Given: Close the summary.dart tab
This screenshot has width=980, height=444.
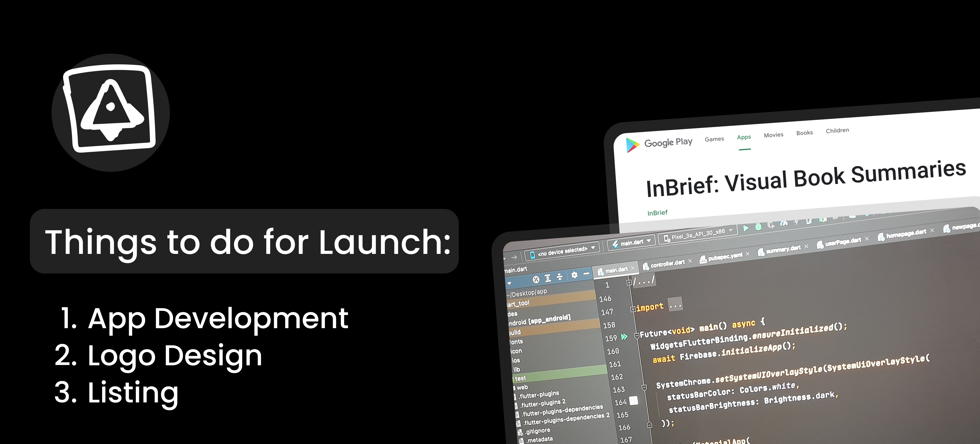Looking at the screenshot, I should 806,247.
